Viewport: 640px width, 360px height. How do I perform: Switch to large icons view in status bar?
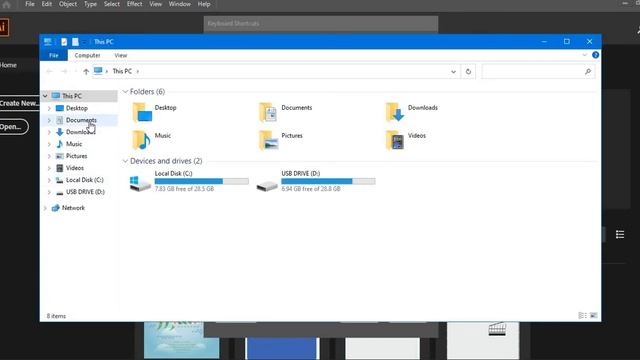tap(593, 316)
